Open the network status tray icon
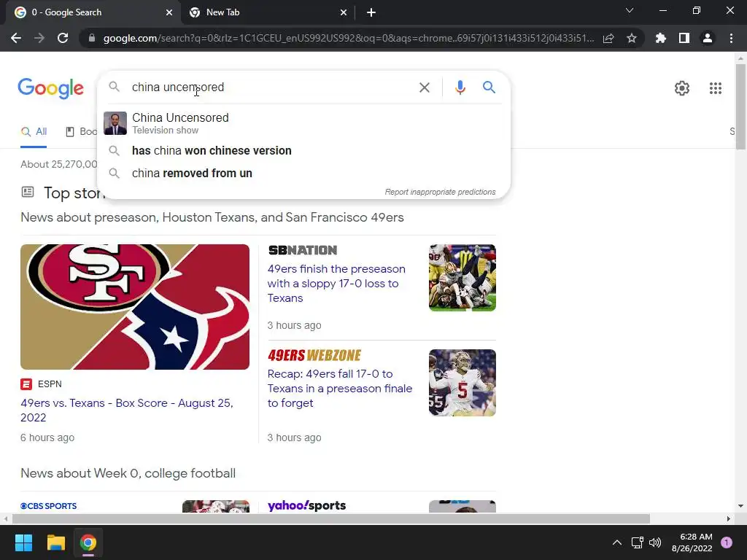Viewport: 747px width, 560px height. point(637,542)
